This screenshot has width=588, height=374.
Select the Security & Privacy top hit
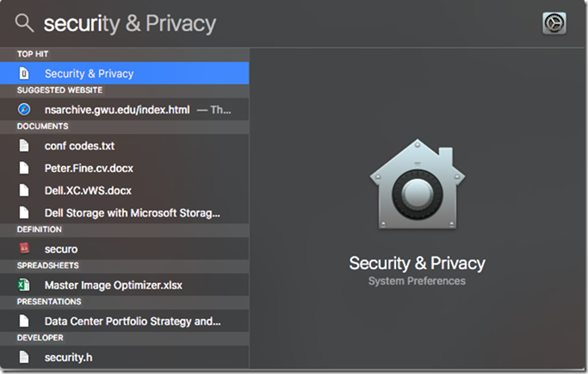[125, 73]
